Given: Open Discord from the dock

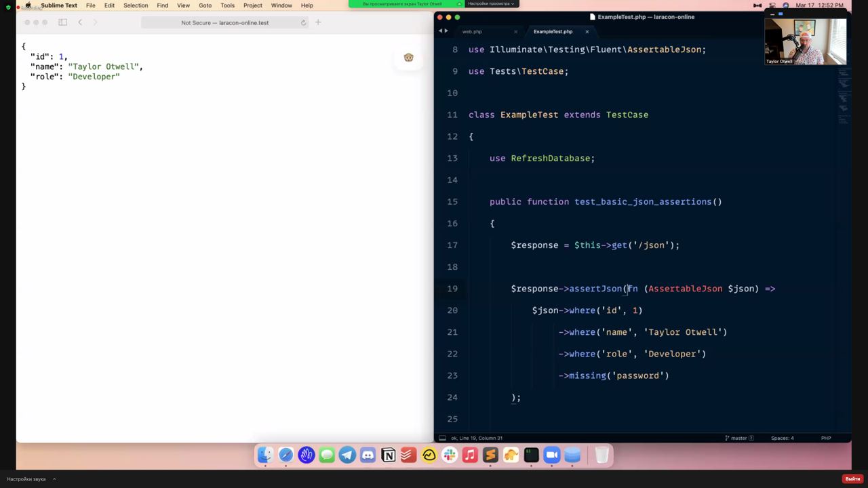Looking at the screenshot, I should pos(368,455).
